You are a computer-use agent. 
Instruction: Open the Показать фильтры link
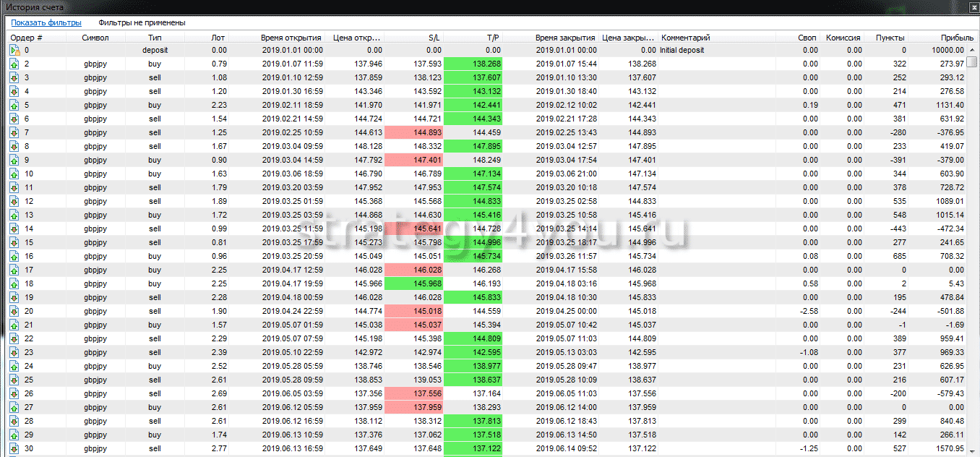click(46, 22)
